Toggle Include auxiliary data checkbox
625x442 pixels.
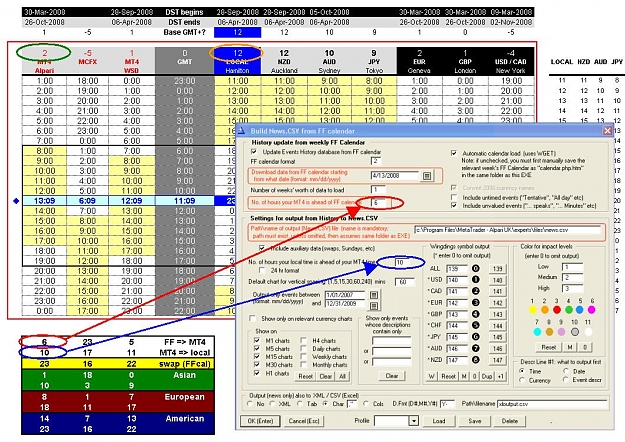[262, 248]
